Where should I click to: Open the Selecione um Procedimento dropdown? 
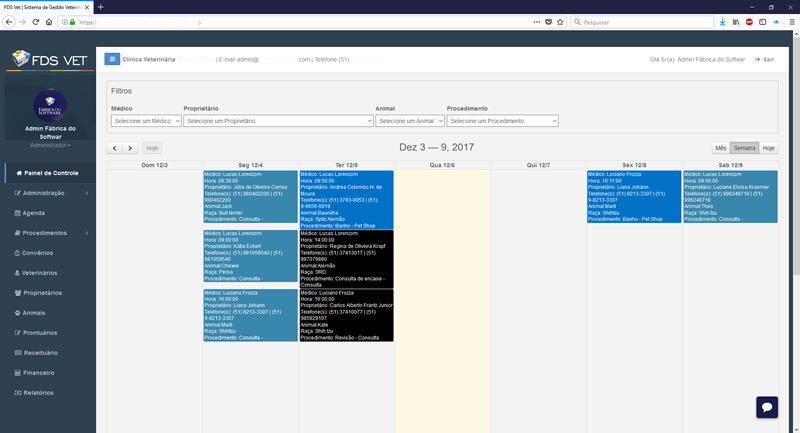click(502, 121)
